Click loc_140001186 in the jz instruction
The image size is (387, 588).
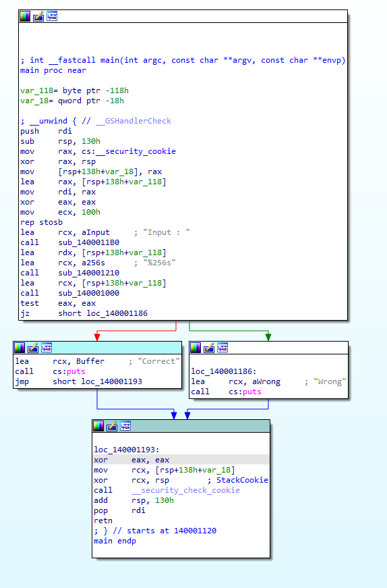tap(117, 313)
